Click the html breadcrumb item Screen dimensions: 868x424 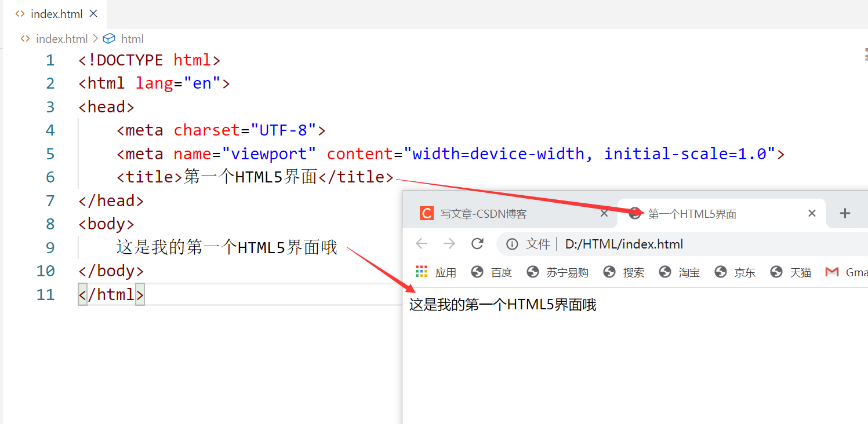click(132, 39)
